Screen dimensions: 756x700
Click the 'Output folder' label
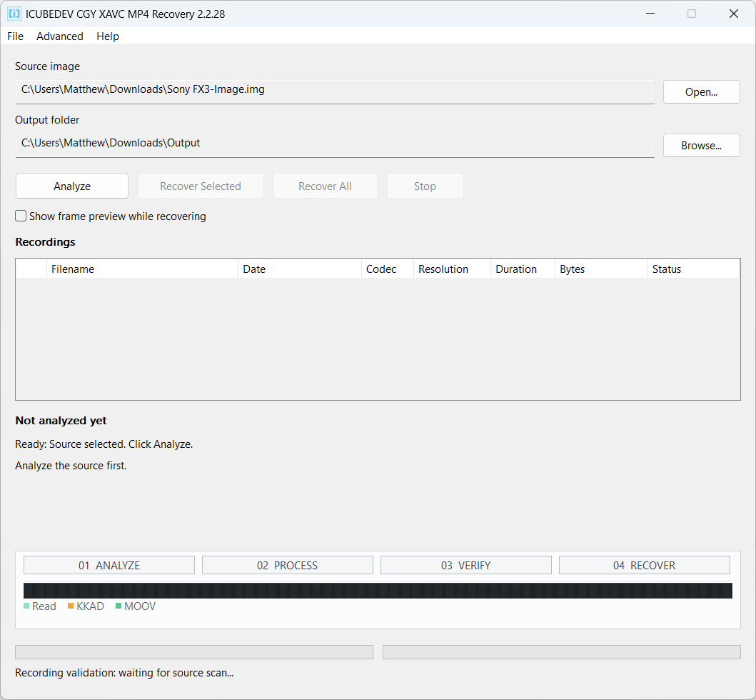(x=47, y=119)
